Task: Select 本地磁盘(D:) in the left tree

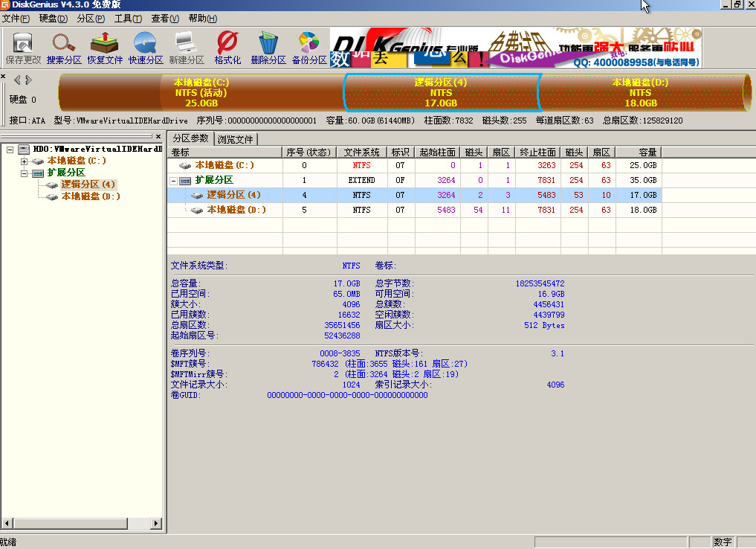Action: coord(90,196)
